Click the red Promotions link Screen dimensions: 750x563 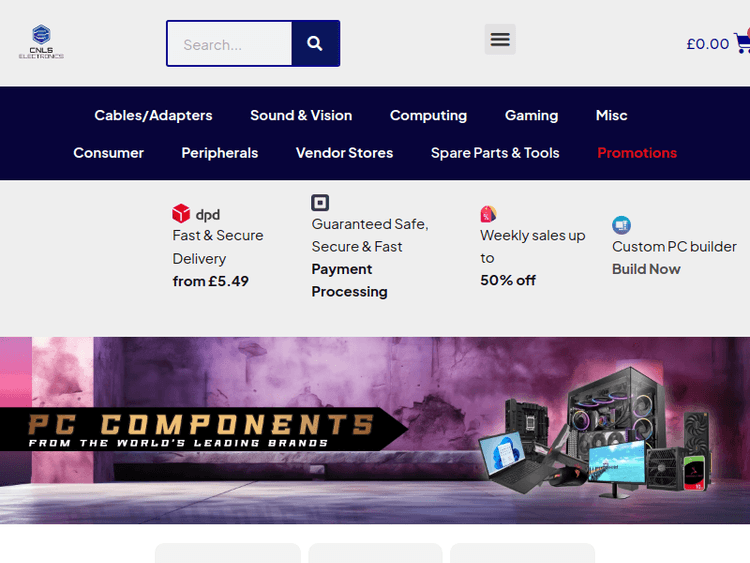tap(637, 153)
